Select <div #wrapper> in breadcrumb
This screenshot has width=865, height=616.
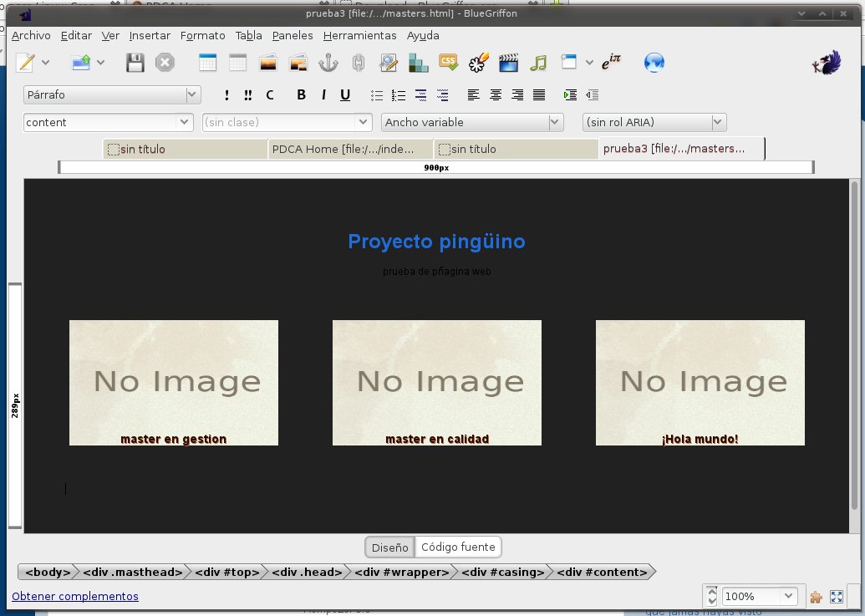[x=402, y=572]
